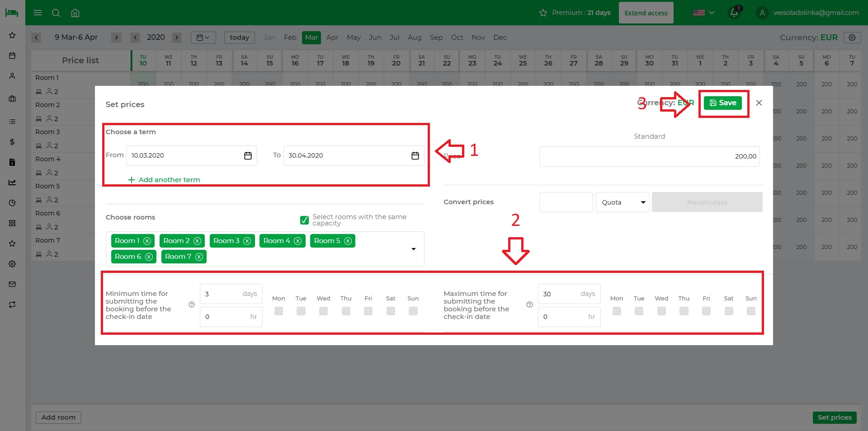Open the settings gear icon in sidebar
The width and height of the screenshot is (868, 431).
point(12,264)
